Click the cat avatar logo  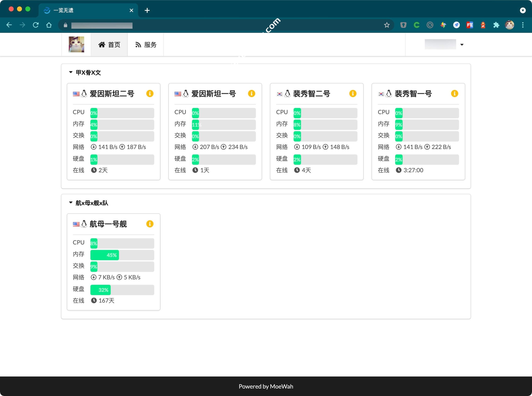point(76,44)
